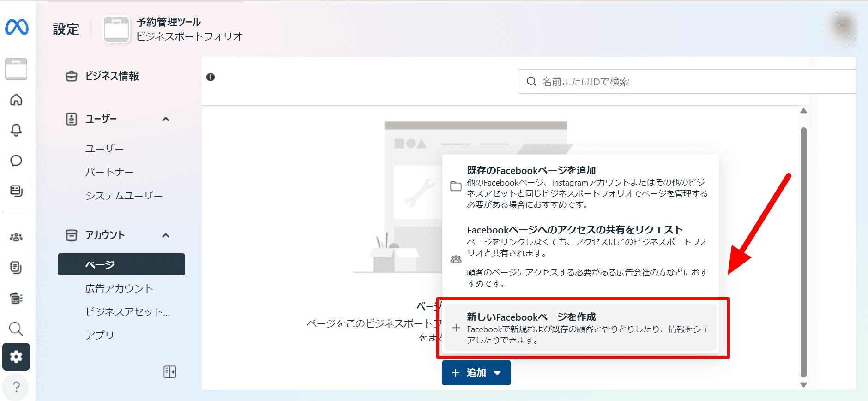Click the people icon beside access request option
The height and width of the screenshot is (401, 868).
pyautogui.click(x=456, y=259)
